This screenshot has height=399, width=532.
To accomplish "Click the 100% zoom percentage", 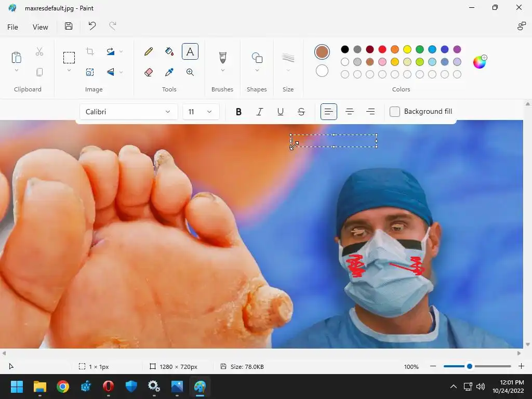I will [411, 367].
